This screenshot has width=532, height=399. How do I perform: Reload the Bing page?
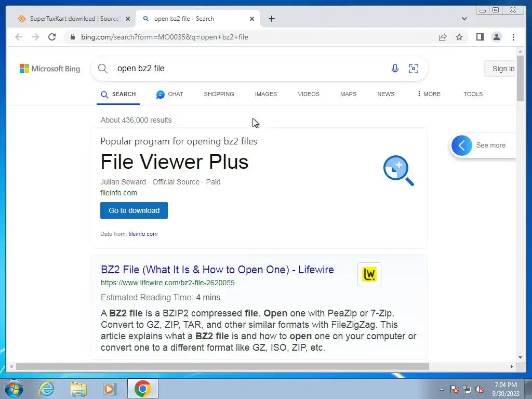[52, 37]
